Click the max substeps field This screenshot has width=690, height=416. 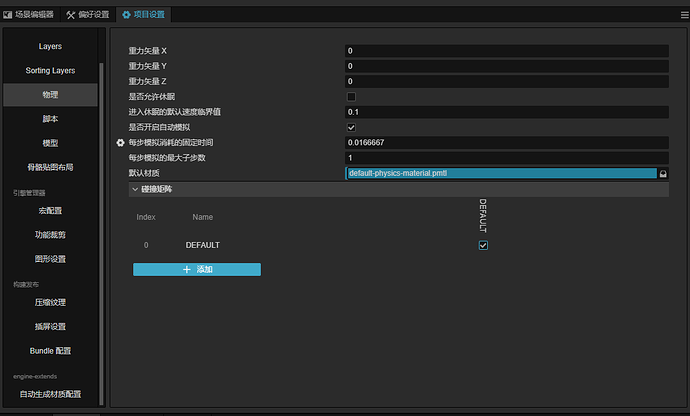(x=506, y=158)
